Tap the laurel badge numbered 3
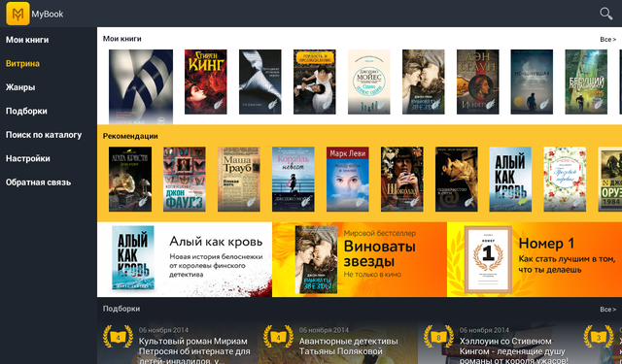 (599, 337)
